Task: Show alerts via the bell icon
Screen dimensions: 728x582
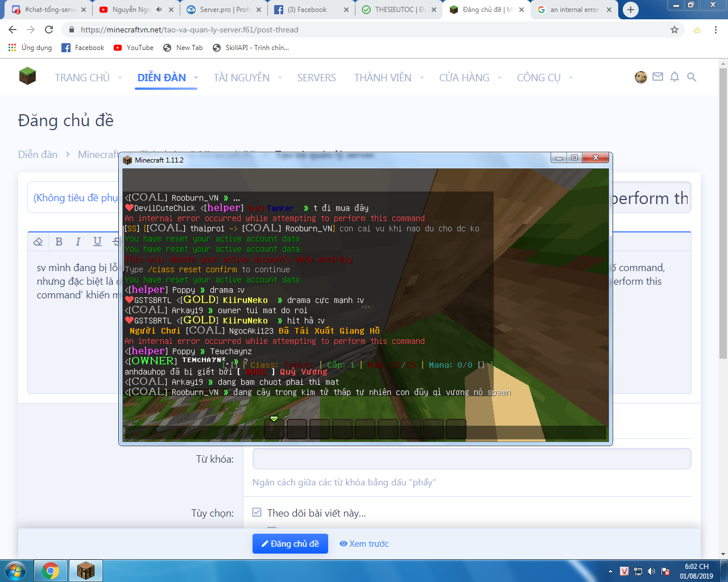Action: [x=675, y=77]
